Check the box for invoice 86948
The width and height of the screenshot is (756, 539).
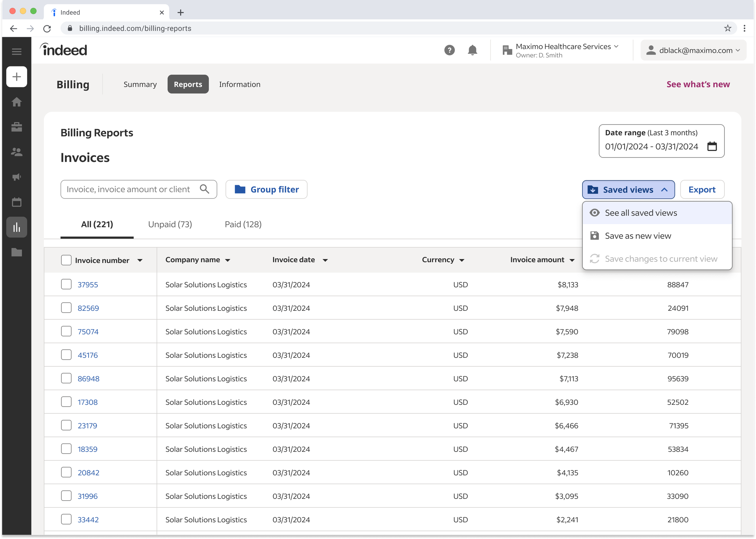tap(66, 379)
